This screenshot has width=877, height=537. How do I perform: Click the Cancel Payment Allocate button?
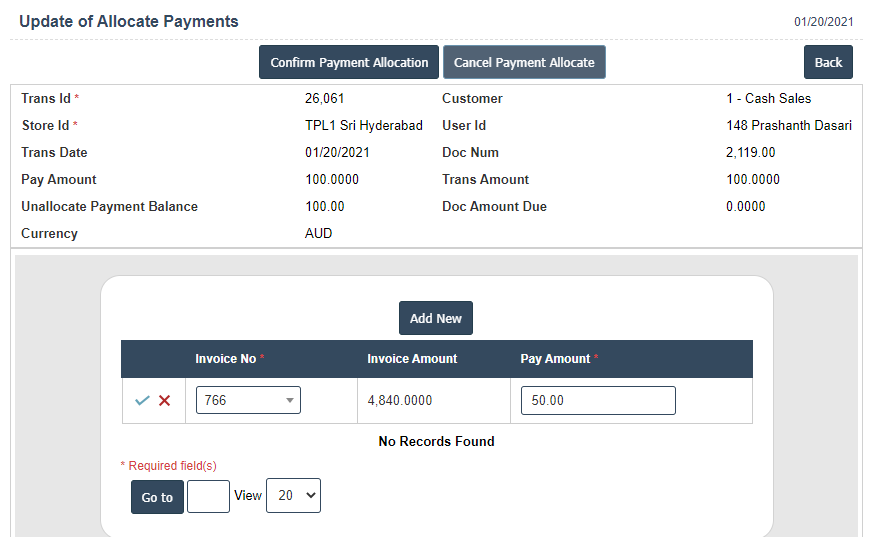point(524,62)
